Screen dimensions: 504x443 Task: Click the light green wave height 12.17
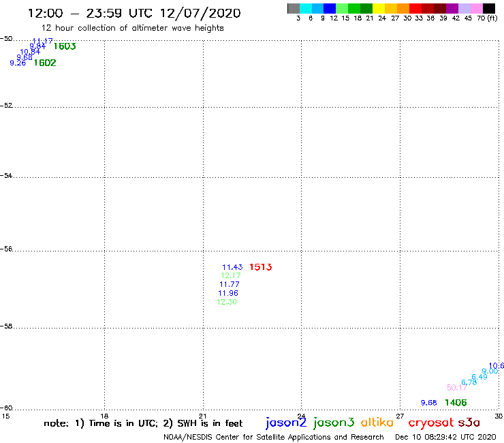(x=231, y=276)
